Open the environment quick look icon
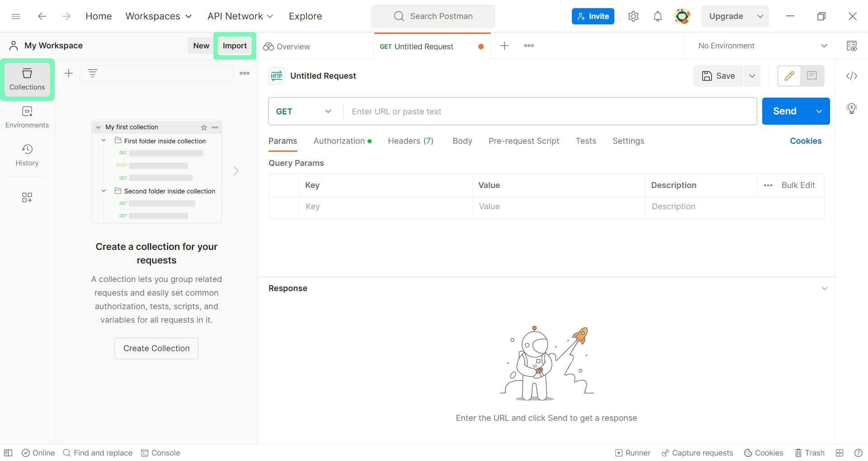This screenshot has height=461, width=868. (851, 46)
